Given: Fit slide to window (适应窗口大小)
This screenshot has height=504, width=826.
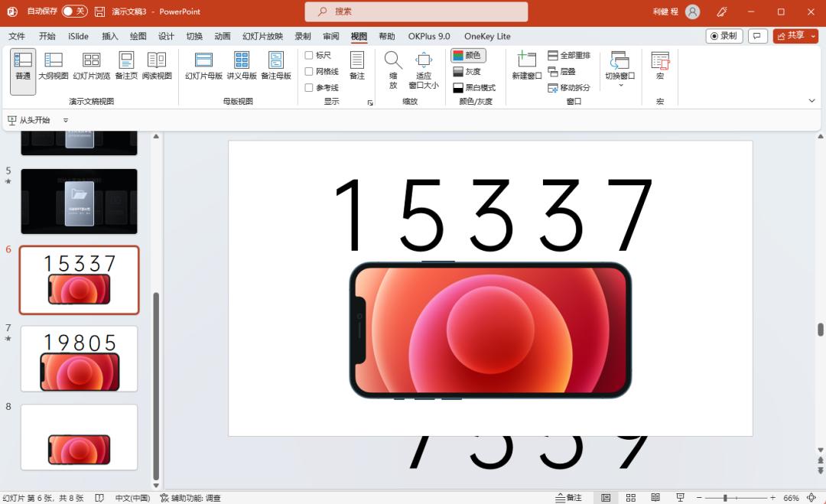Looking at the screenshot, I should 424,70.
